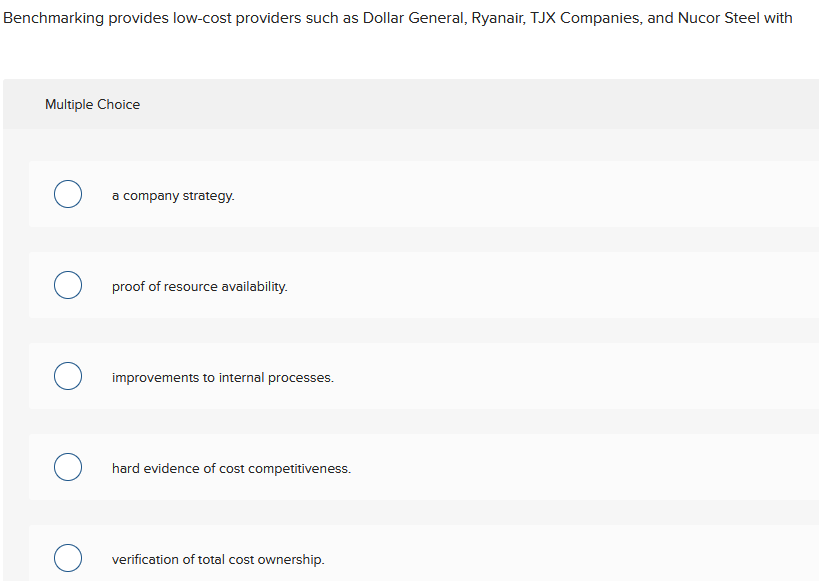Image resolution: width=819 pixels, height=581 pixels.
Task: Click the second answer option row
Action: [x=400, y=286]
